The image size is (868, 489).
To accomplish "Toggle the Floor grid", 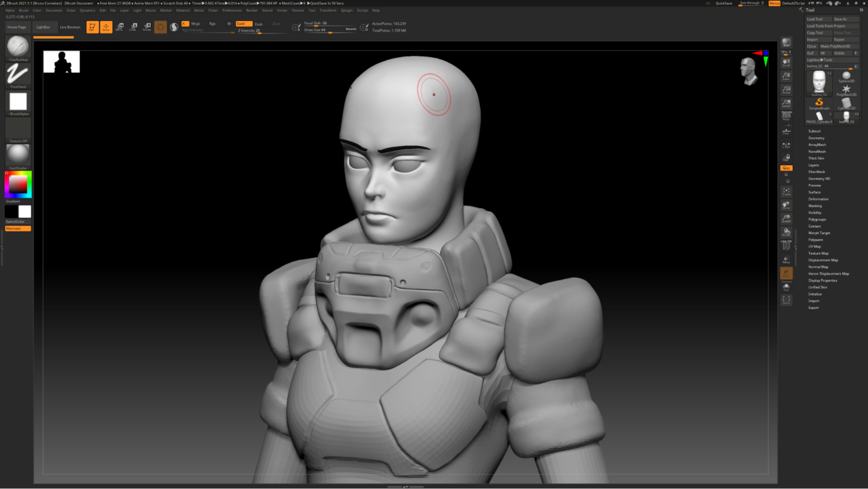I will (786, 131).
